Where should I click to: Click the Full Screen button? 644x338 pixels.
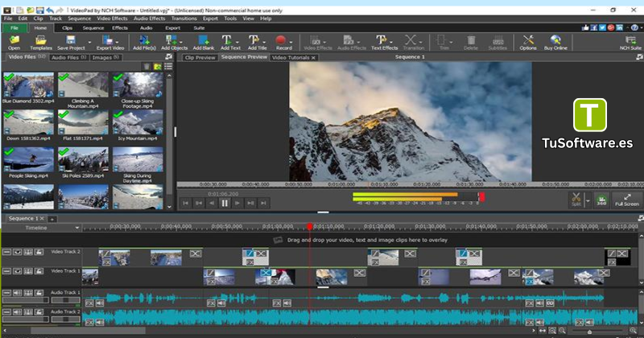point(627,200)
